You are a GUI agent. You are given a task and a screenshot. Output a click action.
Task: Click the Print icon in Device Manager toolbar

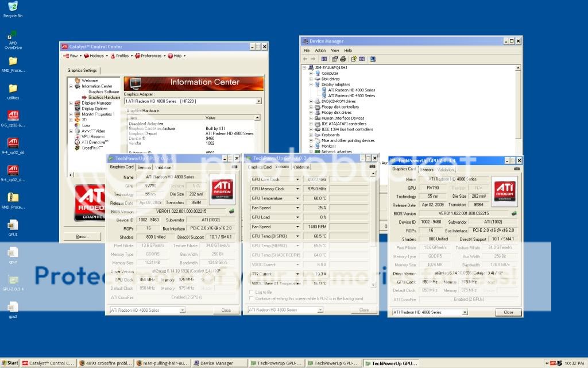point(343,59)
